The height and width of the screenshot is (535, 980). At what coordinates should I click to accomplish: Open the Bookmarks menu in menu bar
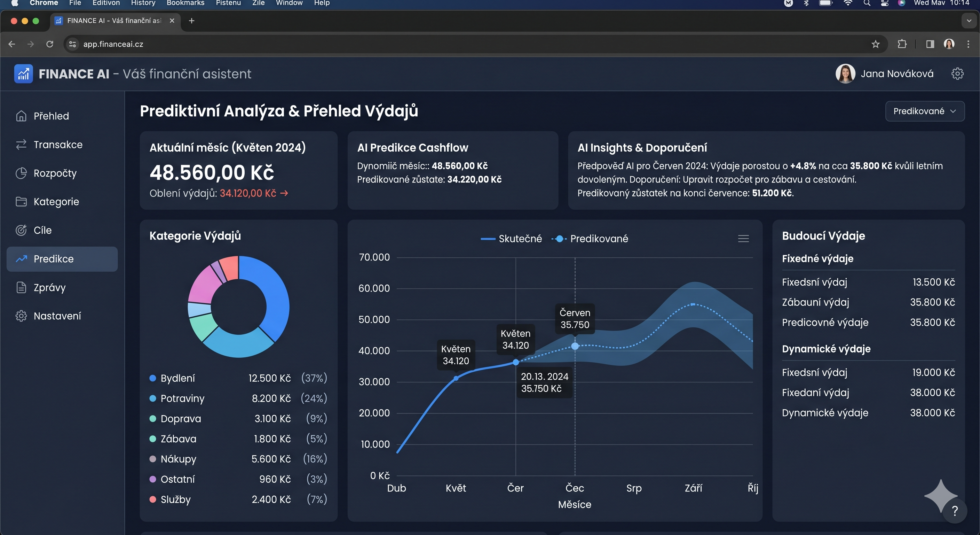pyautogui.click(x=185, y=3)
